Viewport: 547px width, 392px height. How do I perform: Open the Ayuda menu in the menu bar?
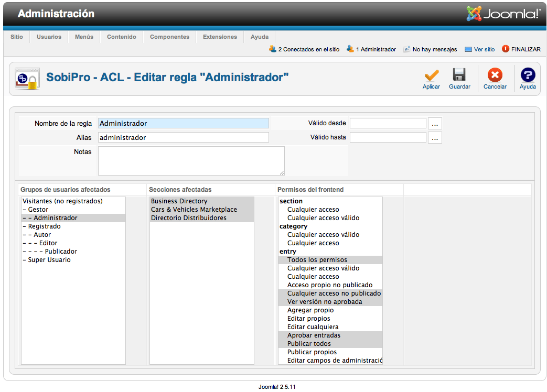click(260, 37)
